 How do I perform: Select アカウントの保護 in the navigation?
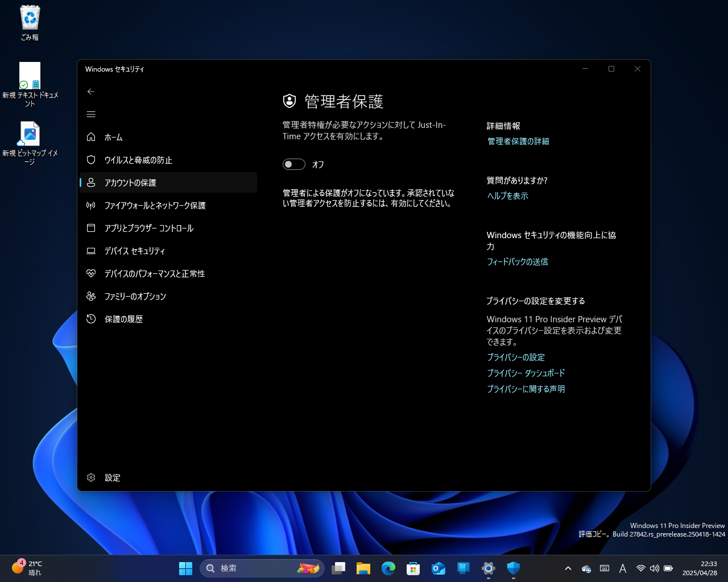[131, 182]
